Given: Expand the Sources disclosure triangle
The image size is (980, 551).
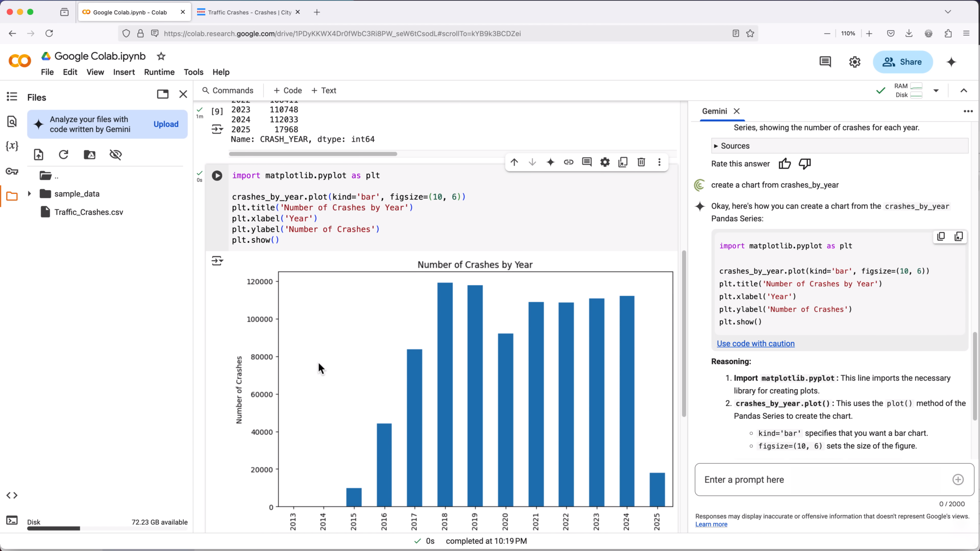Looking at the screenshot, I should pos(716,146).
